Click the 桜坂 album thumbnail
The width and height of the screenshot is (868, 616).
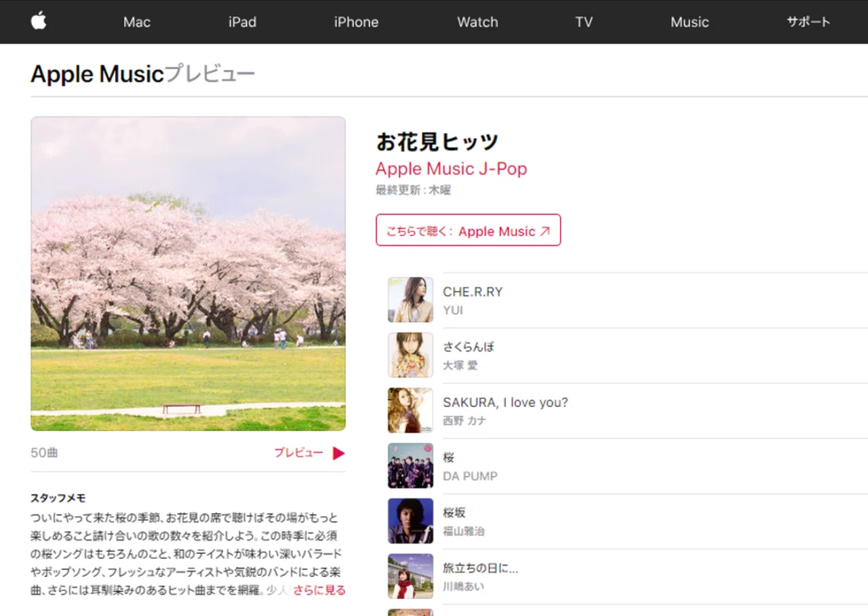(x=410, y=521)
